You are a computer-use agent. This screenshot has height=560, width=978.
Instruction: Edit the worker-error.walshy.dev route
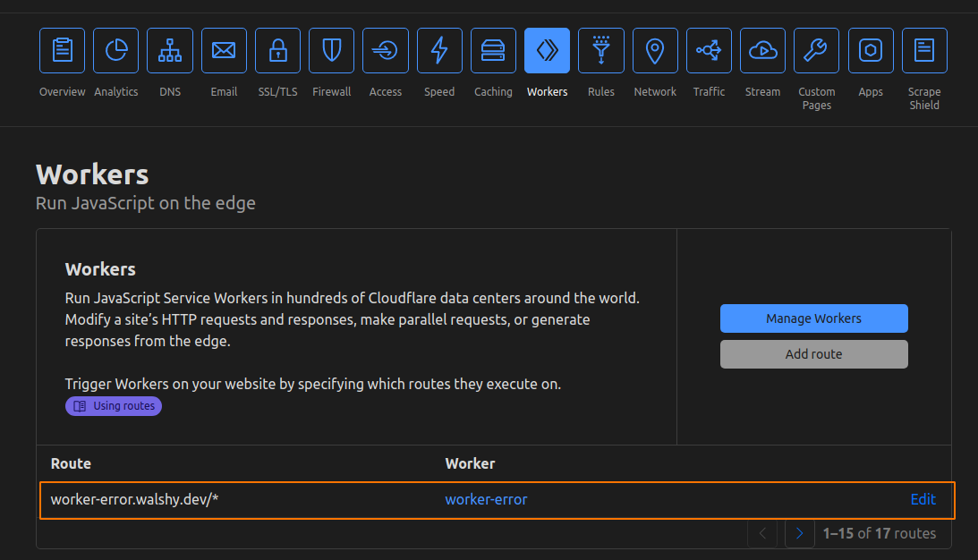click(x=923, y=499)
